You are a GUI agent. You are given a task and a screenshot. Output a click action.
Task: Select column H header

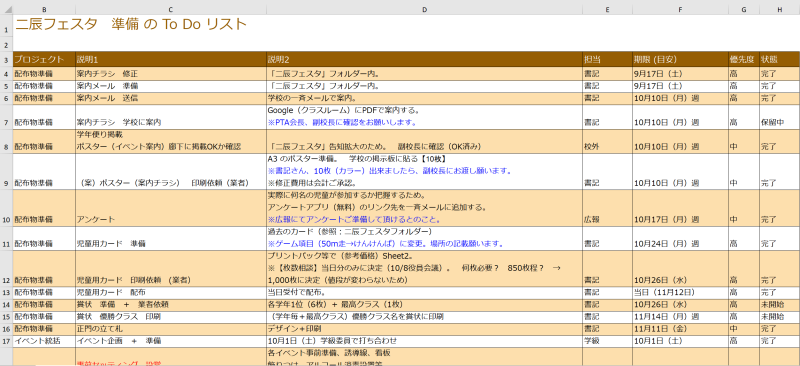(x=780, y=10)
